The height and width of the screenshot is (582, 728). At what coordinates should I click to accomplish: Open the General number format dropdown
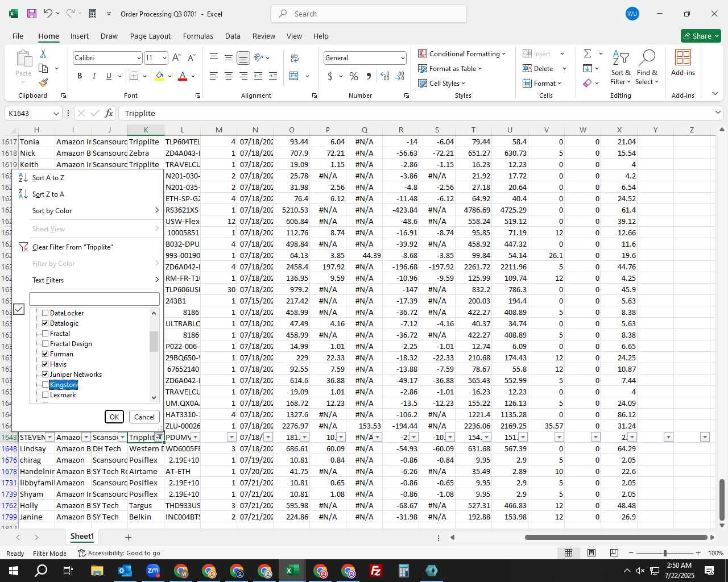click(x=403, y=58)
